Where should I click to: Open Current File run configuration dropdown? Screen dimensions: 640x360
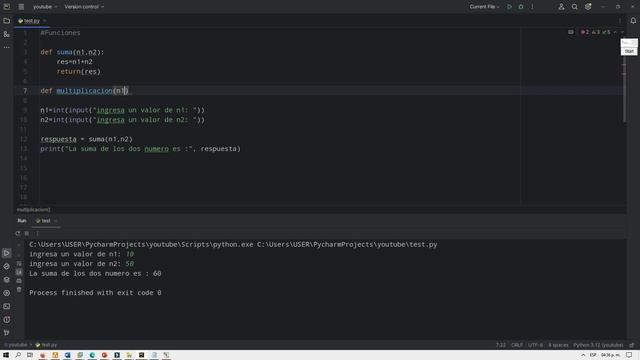tap(484, 7)
